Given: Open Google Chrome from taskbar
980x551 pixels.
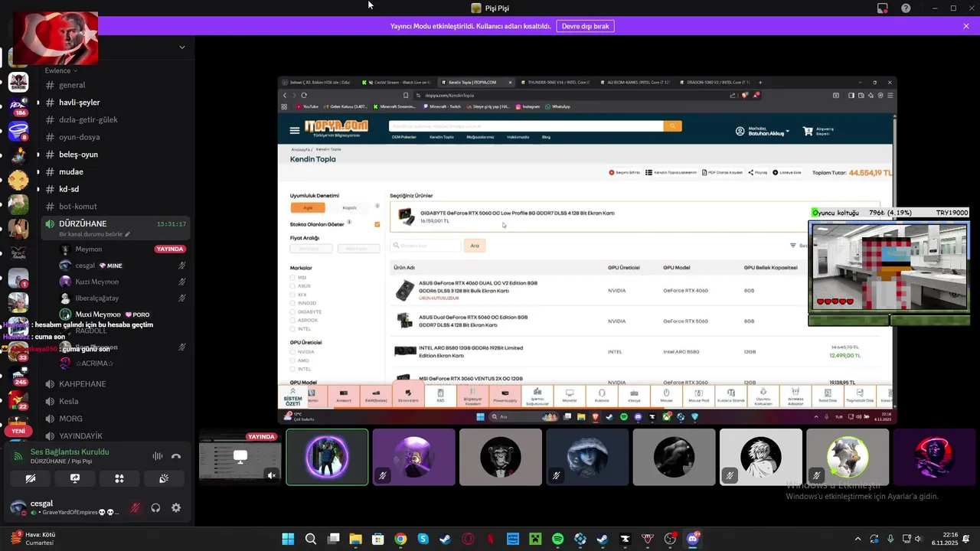Looking at the screenshot, I should pyautogui.click(x=400, y=539).
